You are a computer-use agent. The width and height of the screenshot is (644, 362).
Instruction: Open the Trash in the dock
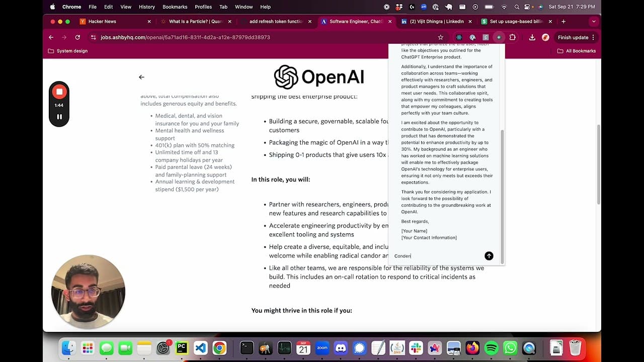[x=575, y=348]
